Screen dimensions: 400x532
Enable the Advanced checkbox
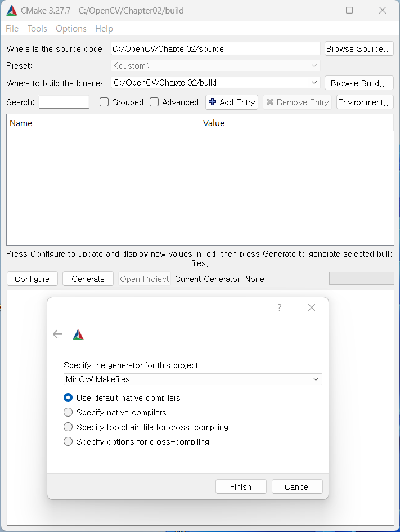click(x=154, y=102)
